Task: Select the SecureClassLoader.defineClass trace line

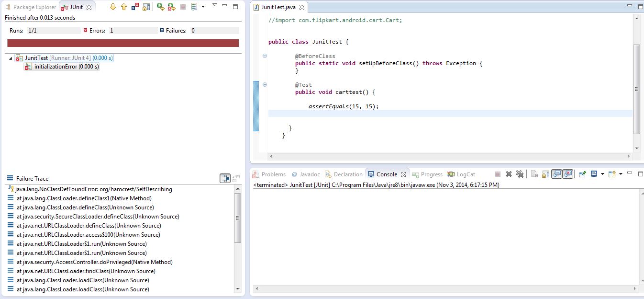Action: click(93, 217)
